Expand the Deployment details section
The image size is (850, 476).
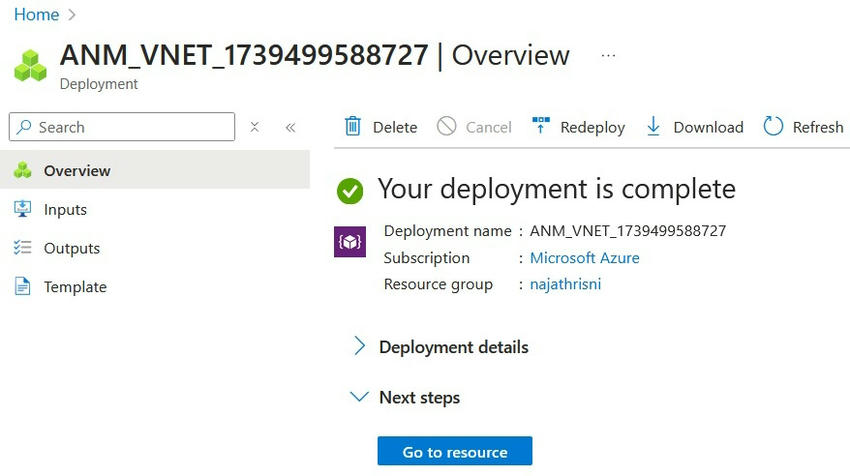click(x=360, y=347)
